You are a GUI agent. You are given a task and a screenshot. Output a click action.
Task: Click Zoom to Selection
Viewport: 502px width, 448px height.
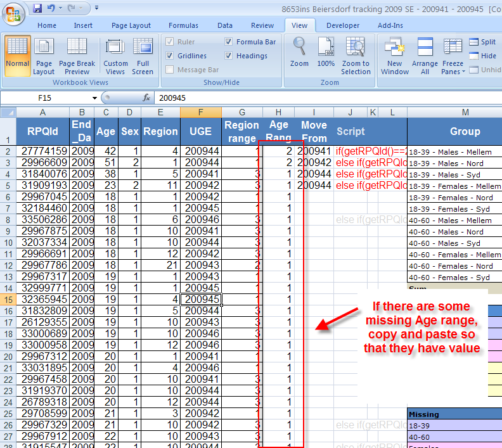point(356,53)
